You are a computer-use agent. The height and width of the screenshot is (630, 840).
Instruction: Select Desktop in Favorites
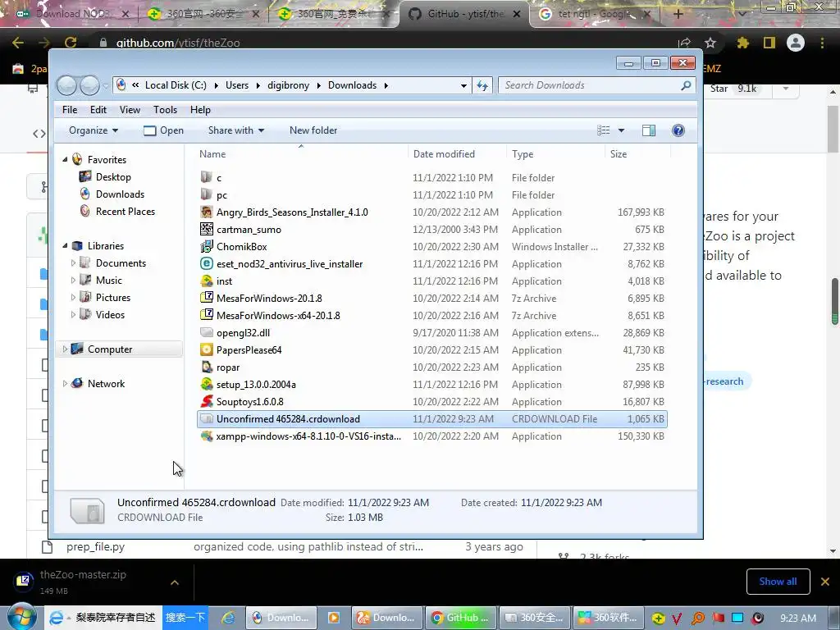[x=113, y=177]
